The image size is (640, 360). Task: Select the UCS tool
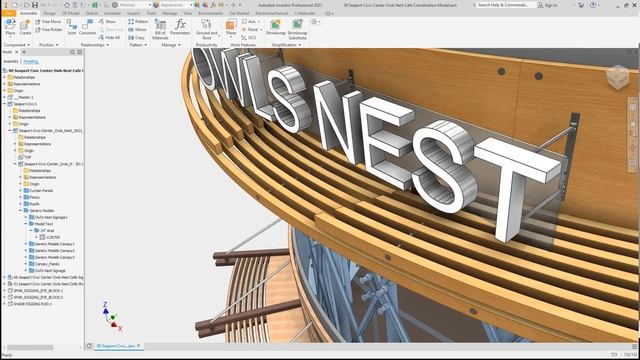pos(249,38)
